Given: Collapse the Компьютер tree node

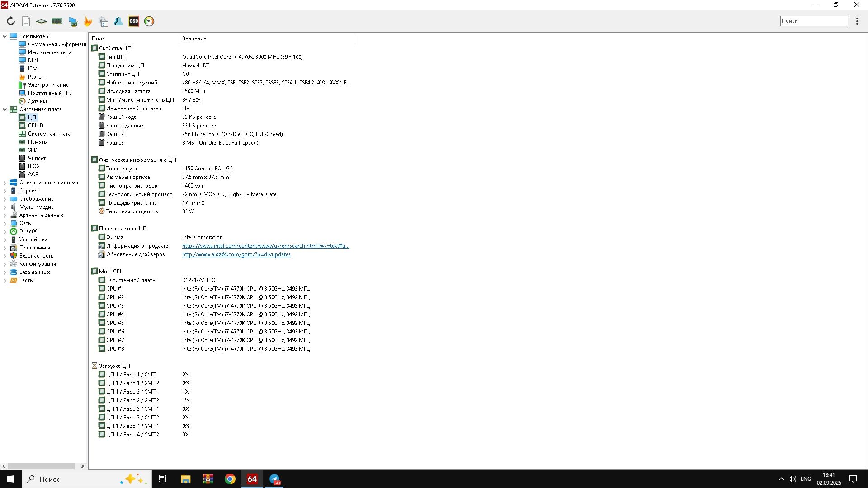Looking at the screenshot, I should pos(5,36).
